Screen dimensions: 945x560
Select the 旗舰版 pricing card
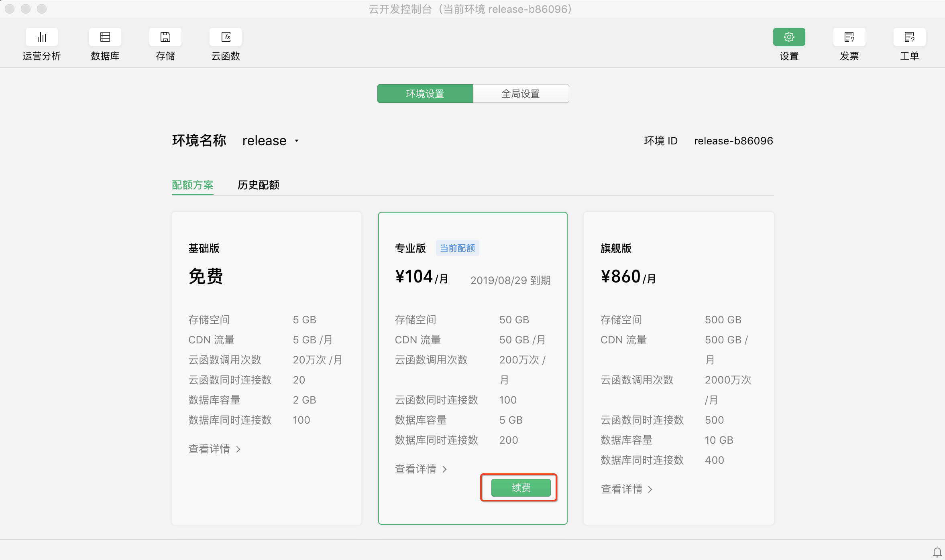[x=678, y=361]
